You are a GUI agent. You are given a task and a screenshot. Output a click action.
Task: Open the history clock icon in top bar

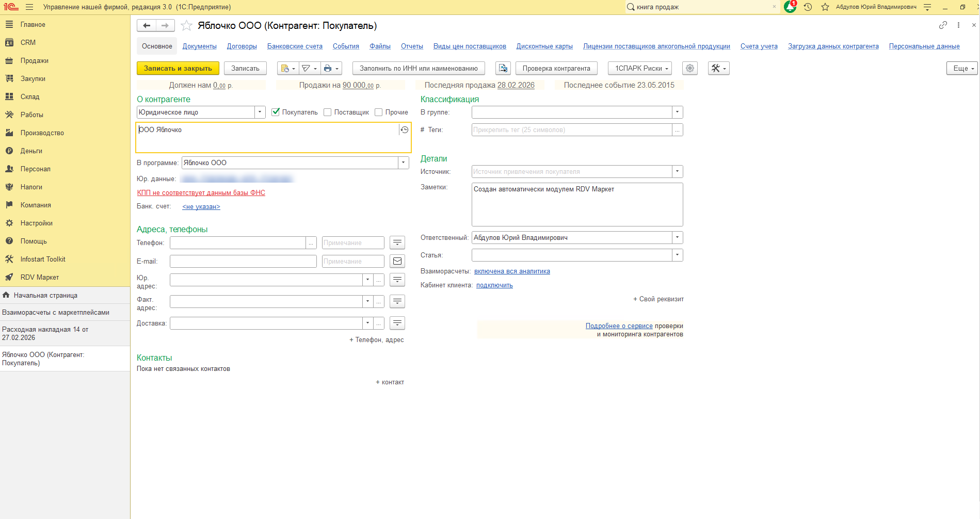808,7
